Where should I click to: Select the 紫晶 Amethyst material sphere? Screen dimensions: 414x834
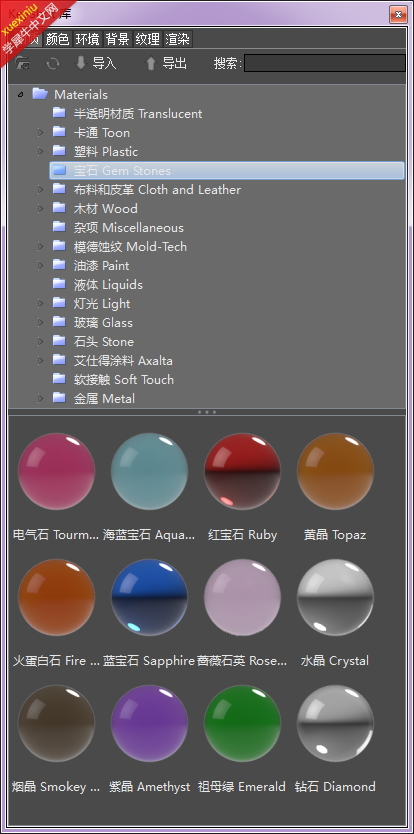tap(150, 723)
